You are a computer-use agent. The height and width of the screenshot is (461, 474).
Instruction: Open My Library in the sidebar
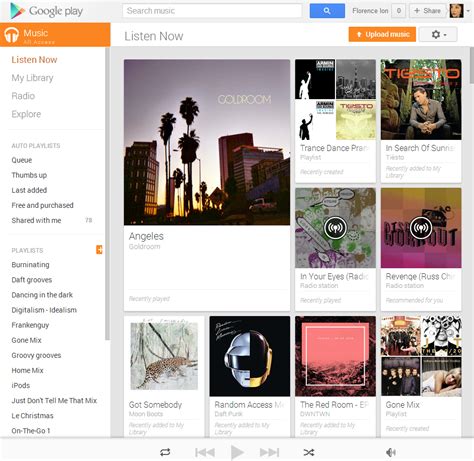tap(32, 78)
